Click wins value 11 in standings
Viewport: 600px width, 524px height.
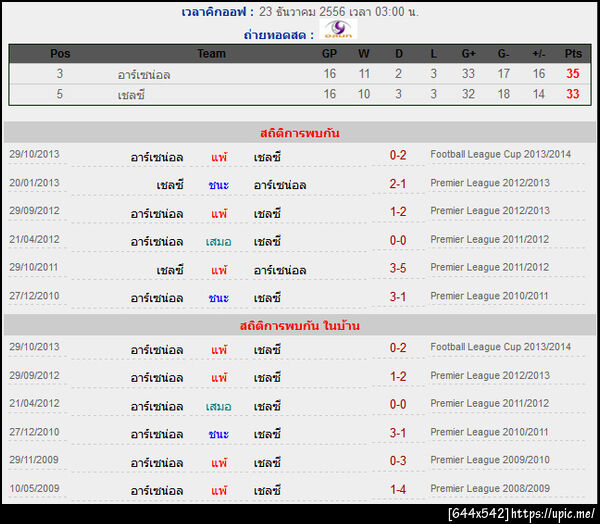[364, 73]
